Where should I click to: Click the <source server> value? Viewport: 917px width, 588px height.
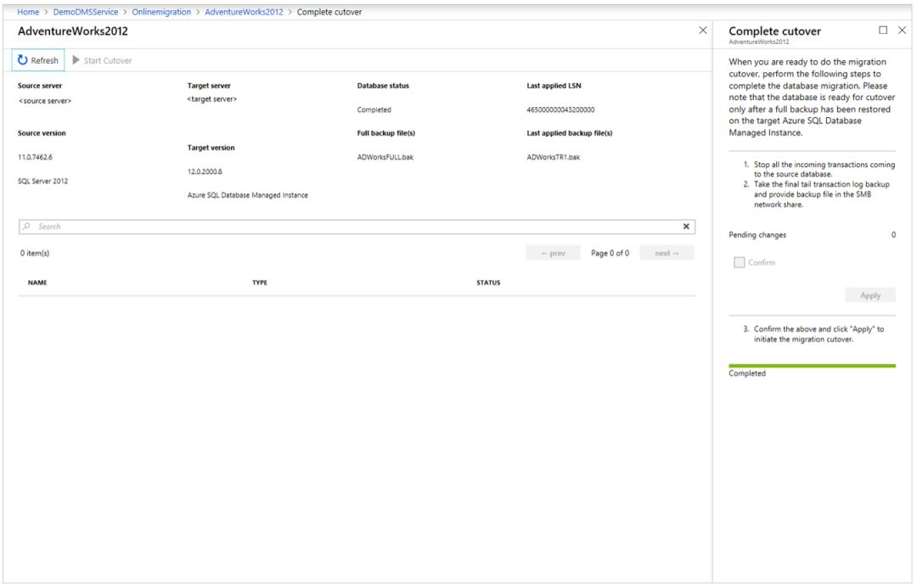tap(45, 101)
